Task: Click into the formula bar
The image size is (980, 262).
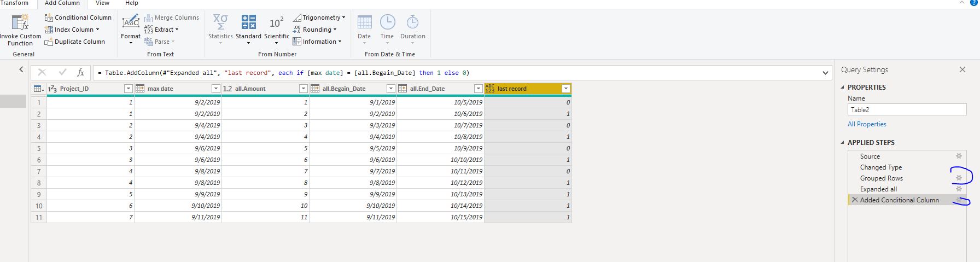Action: (x=457, y=73)
